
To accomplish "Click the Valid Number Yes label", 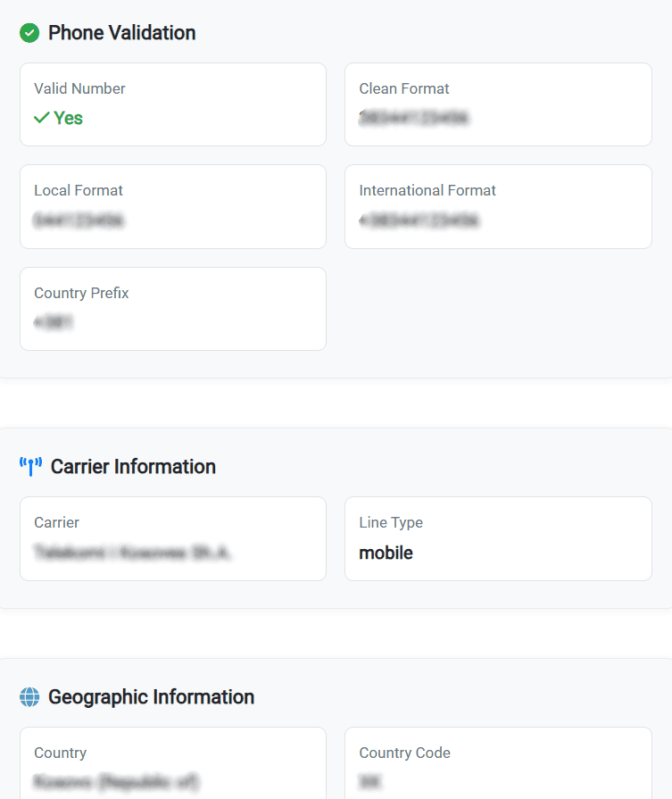I will [x=67, y=118].
